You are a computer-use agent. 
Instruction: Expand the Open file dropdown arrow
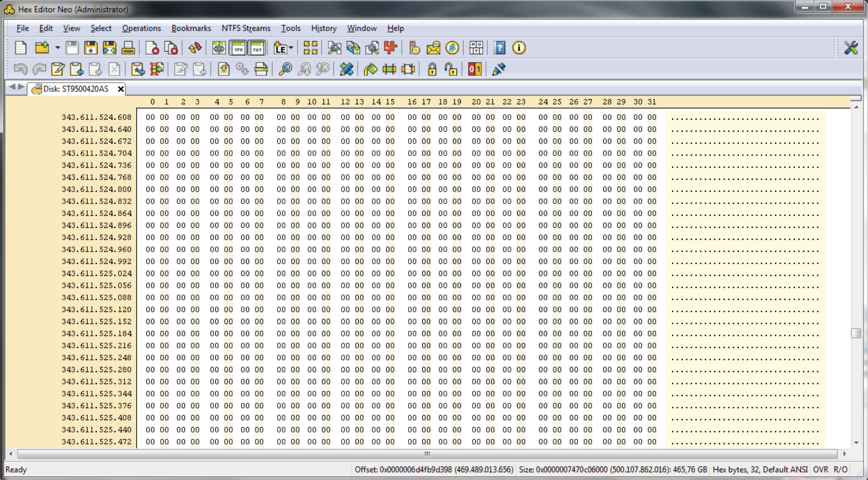click(57, 48)
